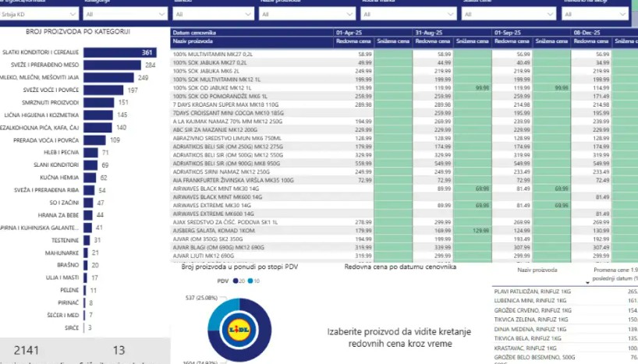Click the sort arrow below Naziv proizvoda header

pyautogui.click(x=587, y=282)
